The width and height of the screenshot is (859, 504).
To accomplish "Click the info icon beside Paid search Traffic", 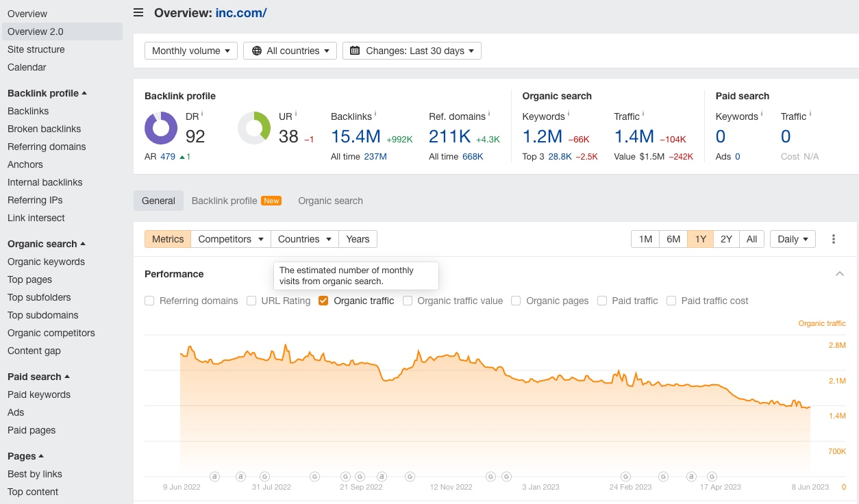I will (x=810, y=114).
